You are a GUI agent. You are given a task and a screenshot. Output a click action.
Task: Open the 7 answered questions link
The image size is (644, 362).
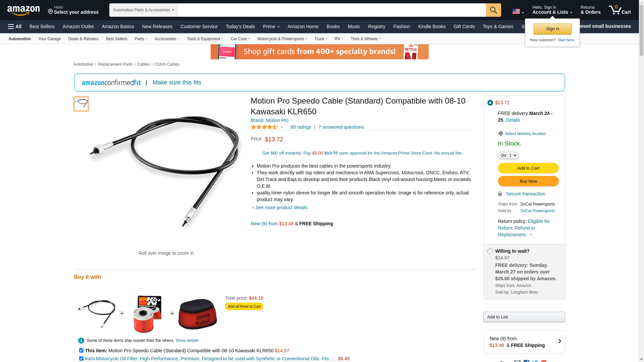[x=341, y=127]
